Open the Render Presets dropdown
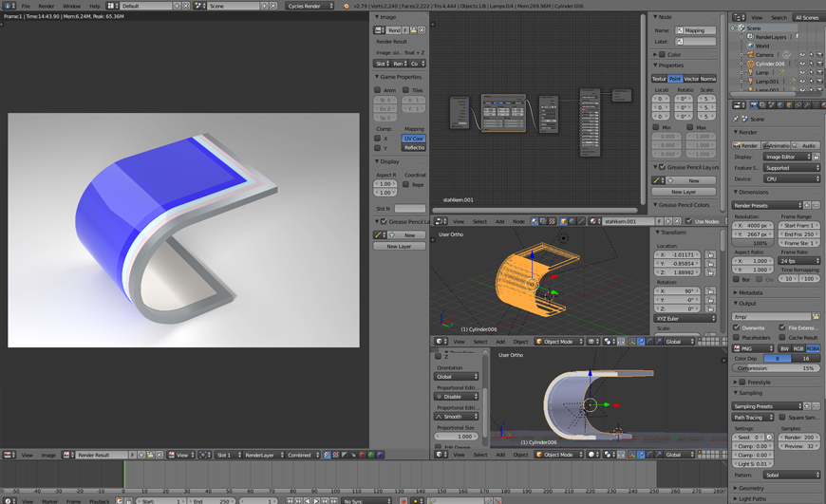Image resolution: width=826 pixels, height=504 pixels. pyautogui.click(x=767, y=205)
